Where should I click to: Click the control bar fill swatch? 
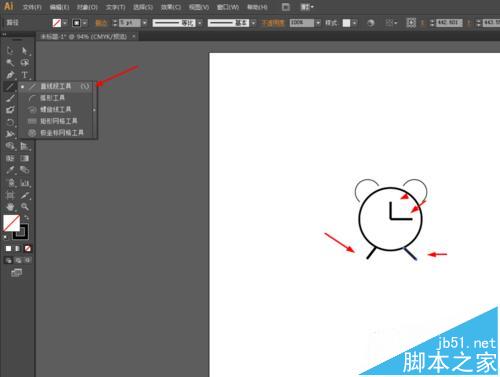tap(57, 23)
